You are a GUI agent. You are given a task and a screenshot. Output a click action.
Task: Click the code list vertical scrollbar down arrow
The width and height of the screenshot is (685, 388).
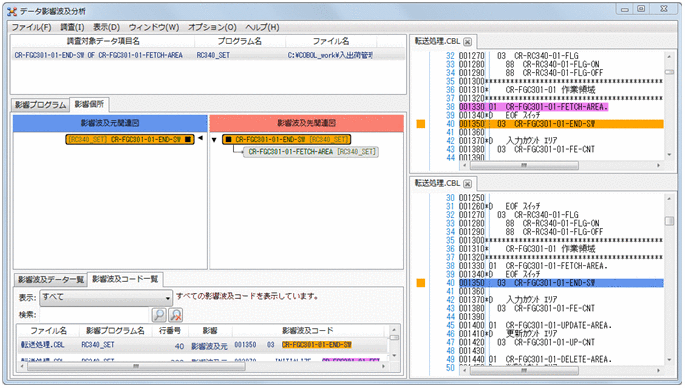tap(394, 356)
